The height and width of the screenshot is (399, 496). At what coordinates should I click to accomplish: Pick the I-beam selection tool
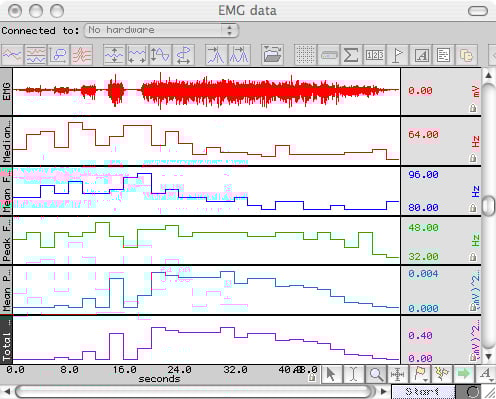353,374
